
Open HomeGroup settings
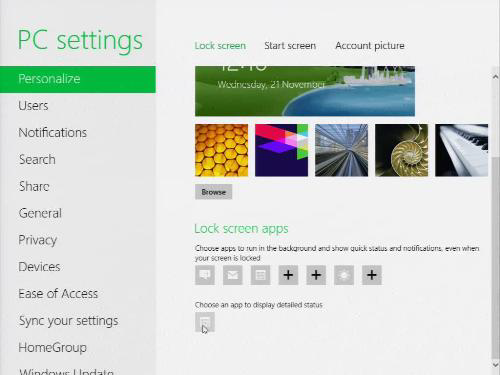point(53,348)
